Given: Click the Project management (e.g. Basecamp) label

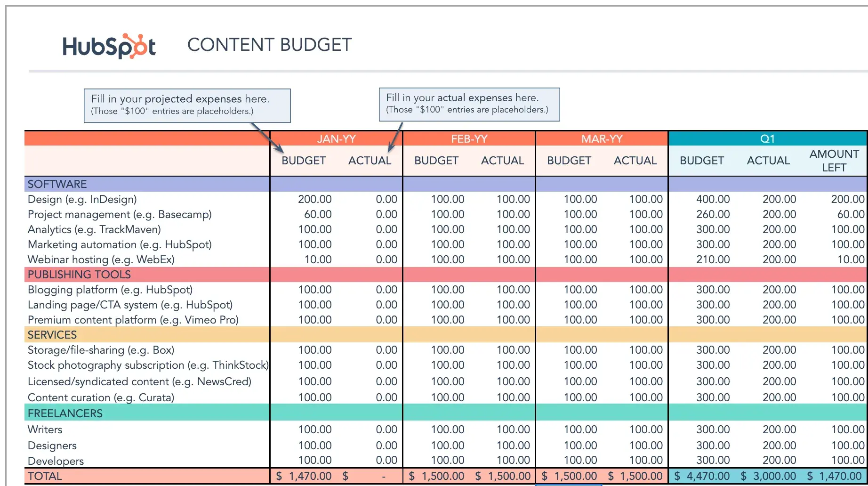Looking at the screenshot, I should [x=120, y=214].
